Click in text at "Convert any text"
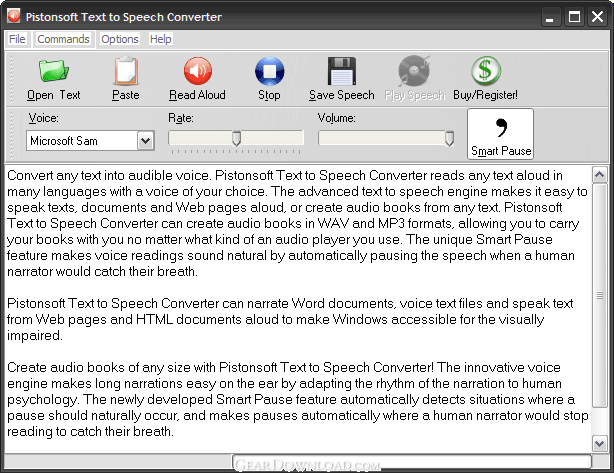Image resolution: width=614 pixels, height=473 pixels. point(55,175)
